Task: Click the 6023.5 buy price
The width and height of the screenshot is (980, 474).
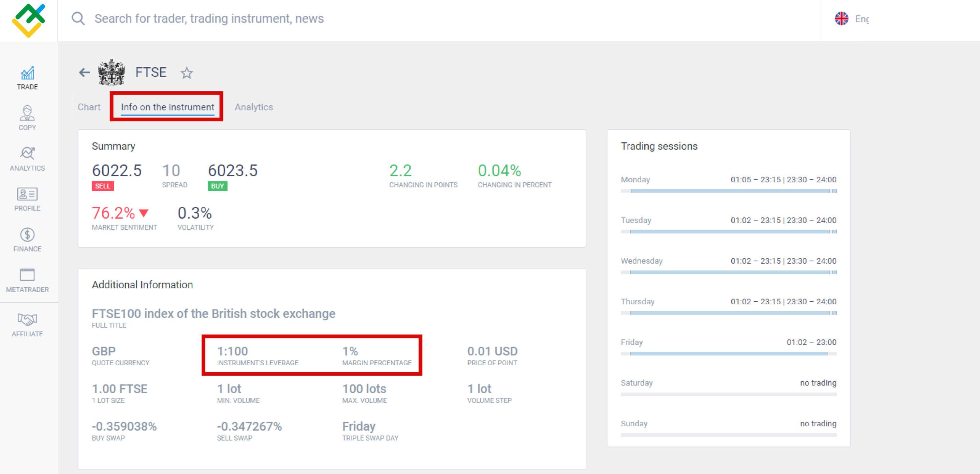Action: [233, 171]
